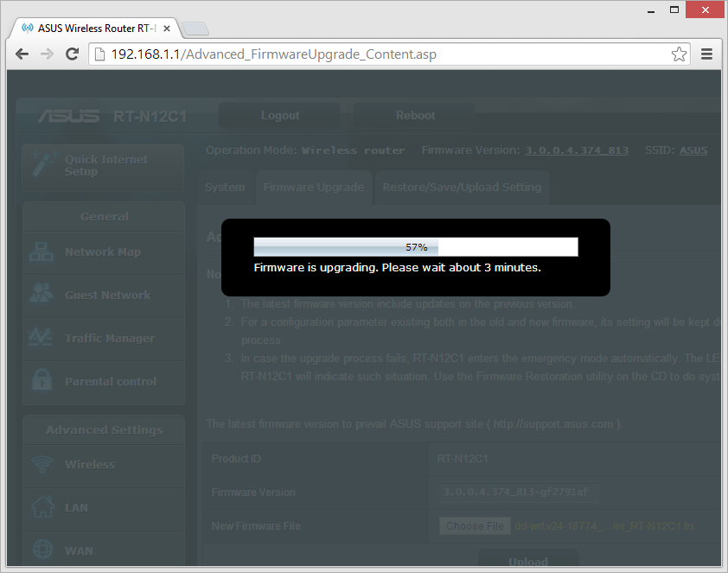Screen dimensions: 728x573
Task: Click the 57% firmware upgrade progress bar
Action: pyautogui.click(x=416, y=247)
